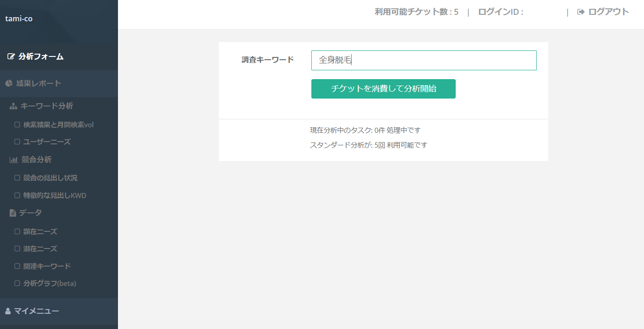
Task: Expand the マイメニュー section
Action: pos(36,311)
